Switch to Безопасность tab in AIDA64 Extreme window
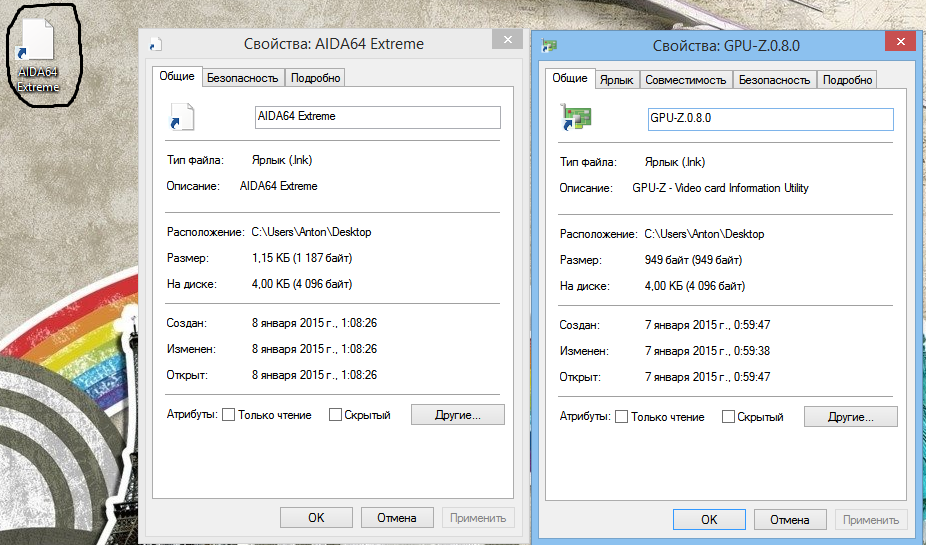The image size is (926, 545). click(243, 78)
